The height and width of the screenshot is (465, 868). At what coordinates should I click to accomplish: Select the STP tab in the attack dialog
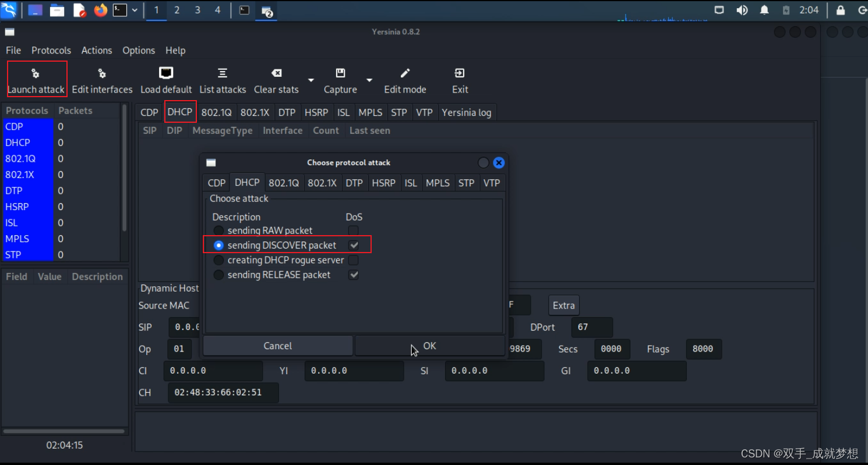pos(466,183)
